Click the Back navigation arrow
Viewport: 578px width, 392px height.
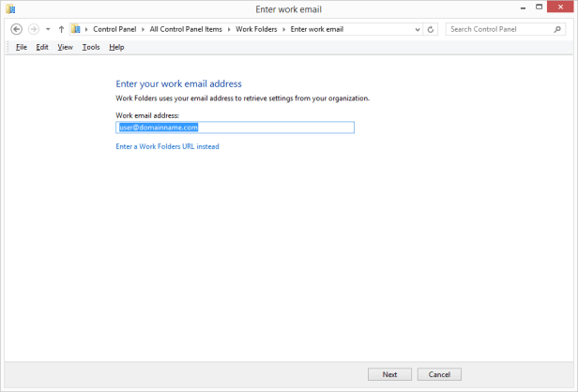coord(16,29)
